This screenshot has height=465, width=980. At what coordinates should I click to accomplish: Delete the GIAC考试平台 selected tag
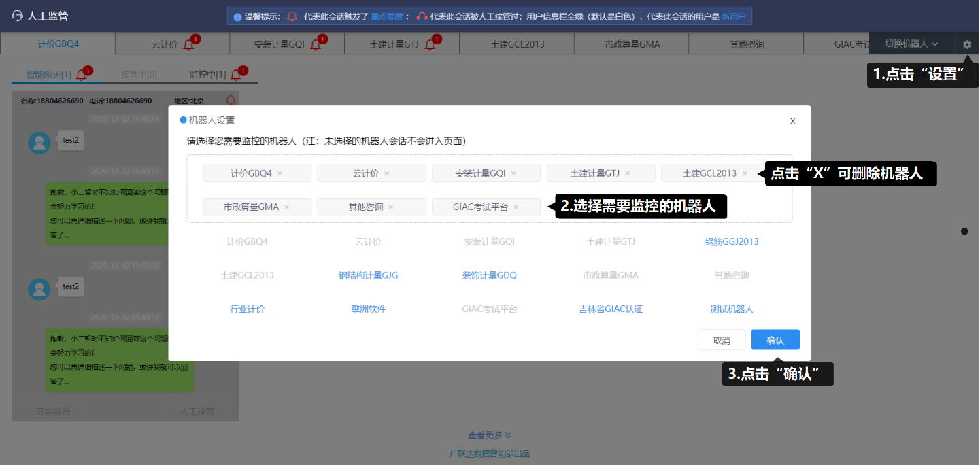(516, 207)
